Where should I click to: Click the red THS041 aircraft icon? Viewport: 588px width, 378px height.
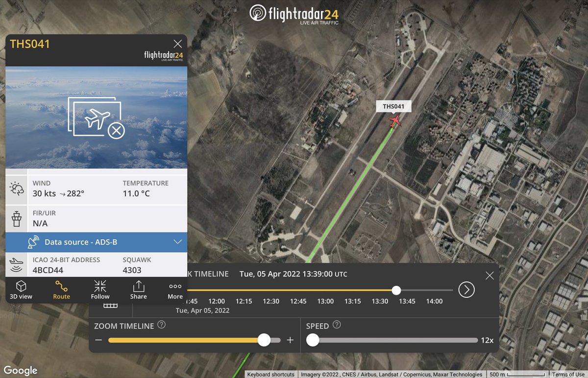coord(395,121)
